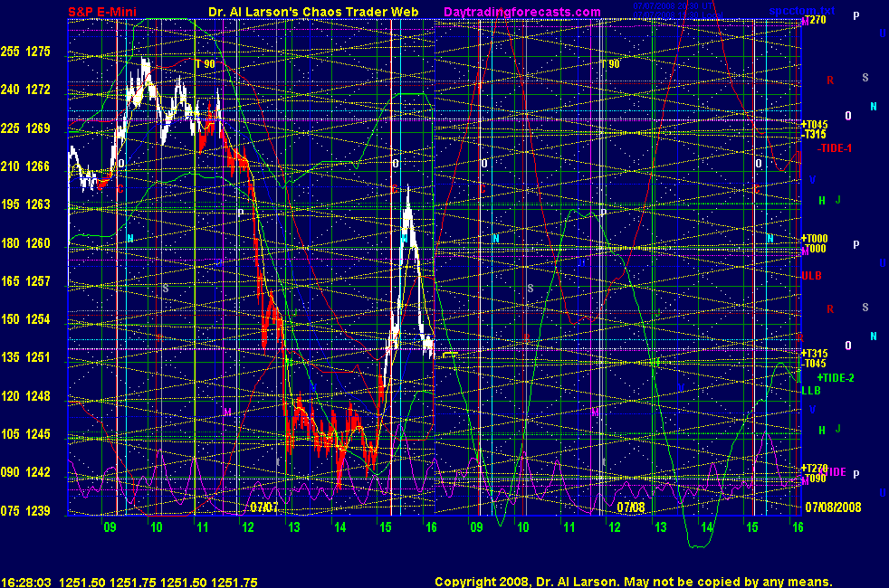
Task: Click the "120 1248" price axis label
Action: pos(25,396)
